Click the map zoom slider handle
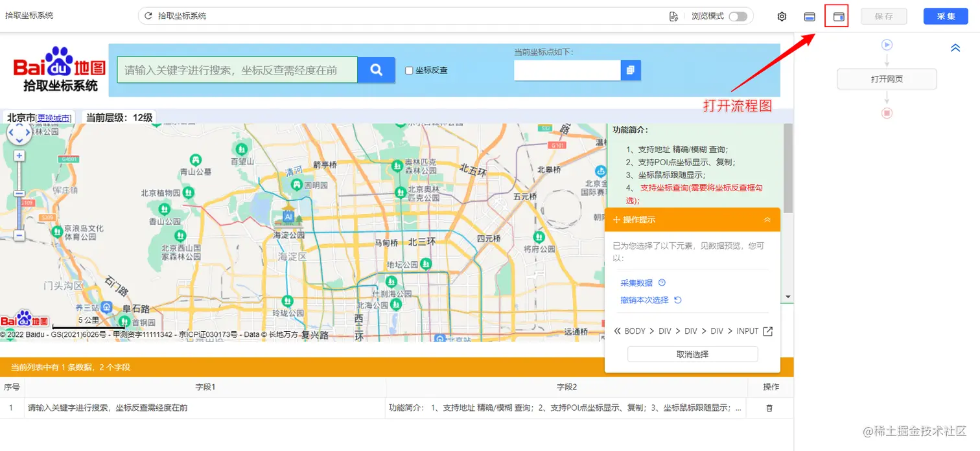Screen dimensions: 980x451 click(x=19, y=194)
